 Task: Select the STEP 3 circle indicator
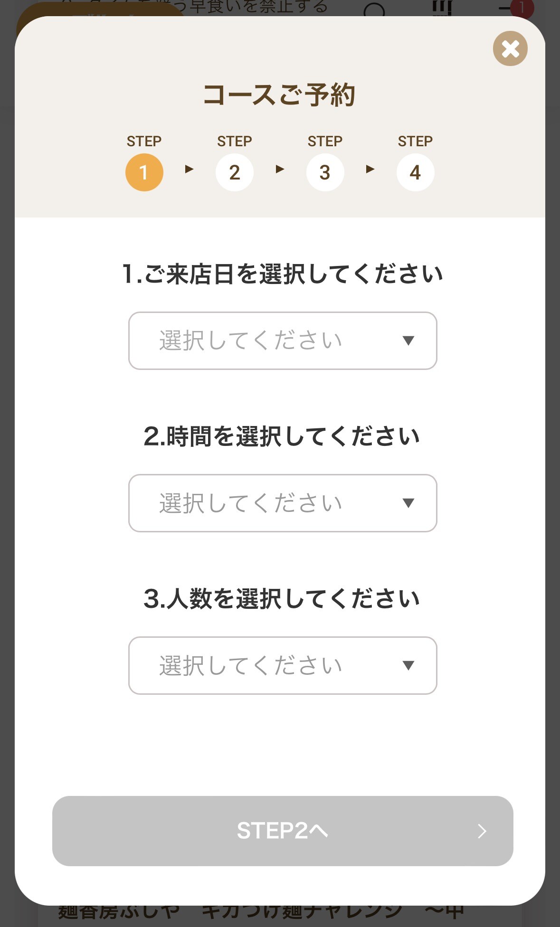coord(325,172)
